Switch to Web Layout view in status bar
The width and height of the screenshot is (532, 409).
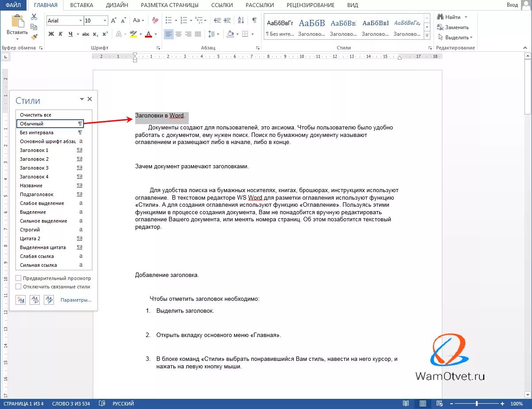pos(439,404)
